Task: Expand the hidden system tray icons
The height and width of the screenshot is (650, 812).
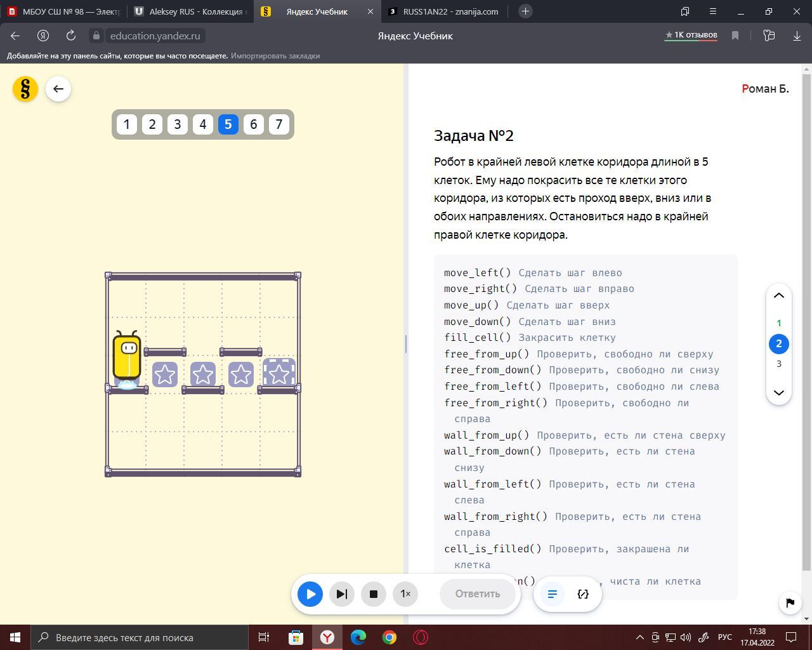Action: (640, 637)
